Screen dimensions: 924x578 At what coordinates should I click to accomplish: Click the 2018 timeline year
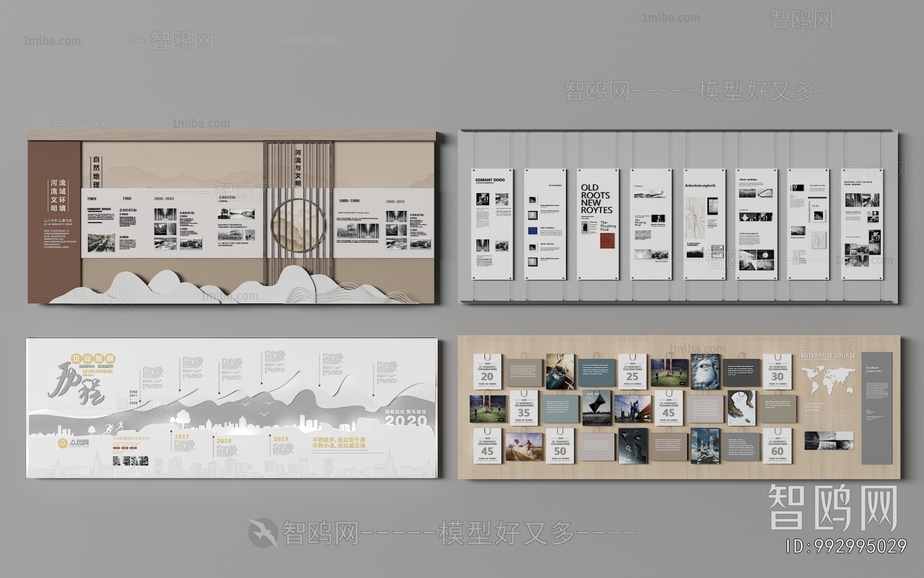[223, 440]
